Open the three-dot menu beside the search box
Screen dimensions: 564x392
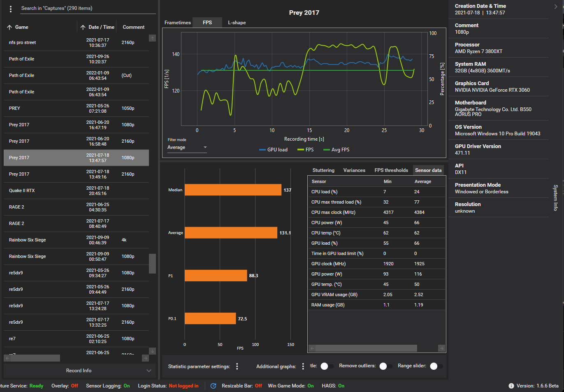(x=11, y=9)
